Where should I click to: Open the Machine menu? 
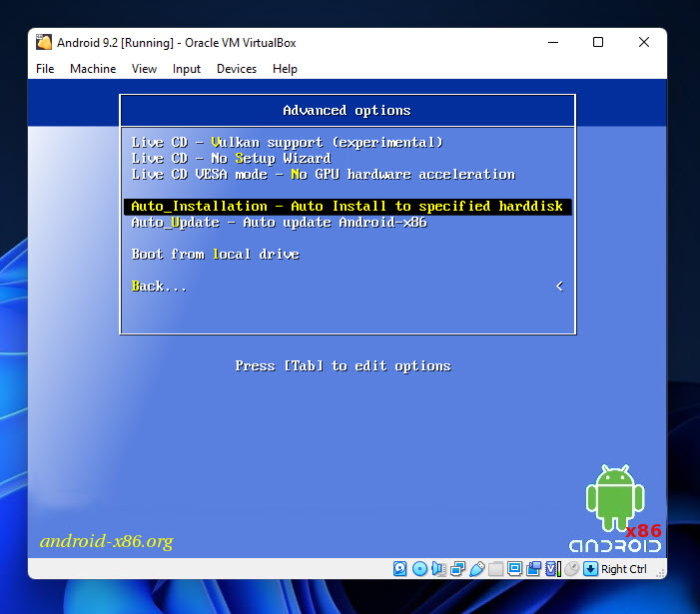tap(93, 69)
